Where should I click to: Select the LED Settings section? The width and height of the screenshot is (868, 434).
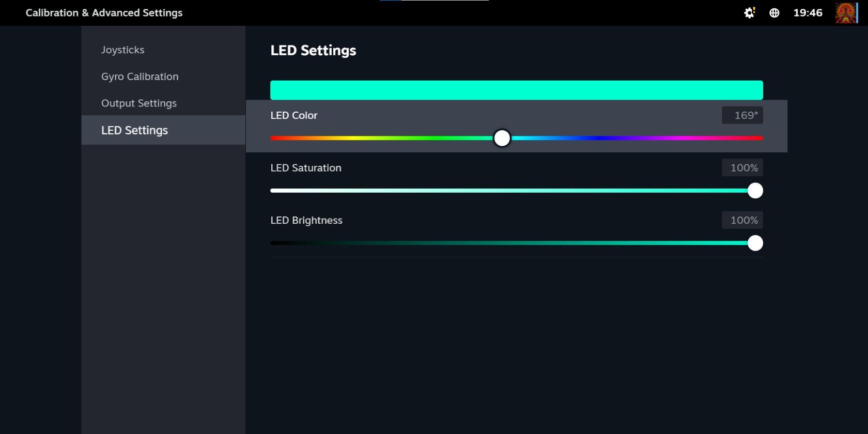134,130
